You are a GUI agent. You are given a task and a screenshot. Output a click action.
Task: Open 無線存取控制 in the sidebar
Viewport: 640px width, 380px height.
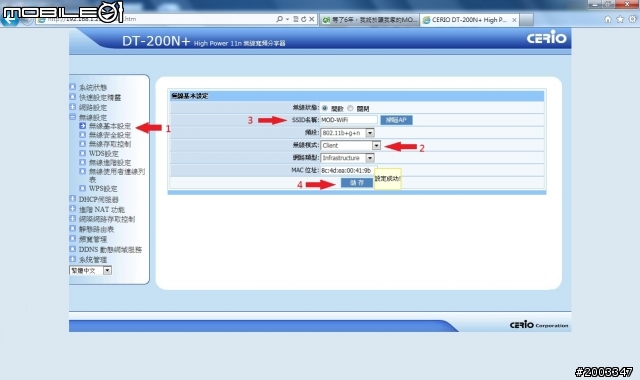pos(110,144)
